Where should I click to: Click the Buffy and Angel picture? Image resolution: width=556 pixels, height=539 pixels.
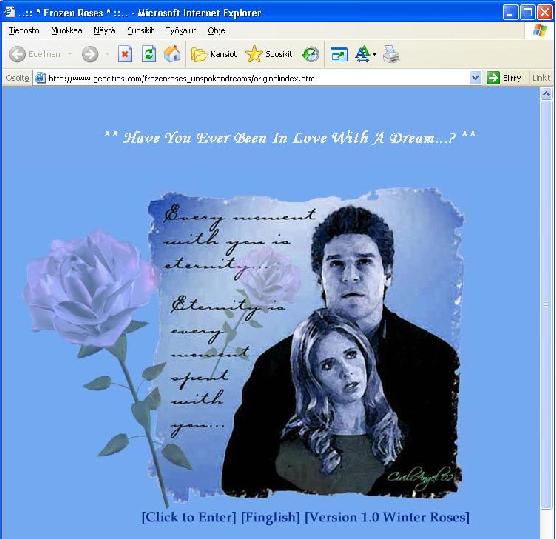click(x=306, y=342)
